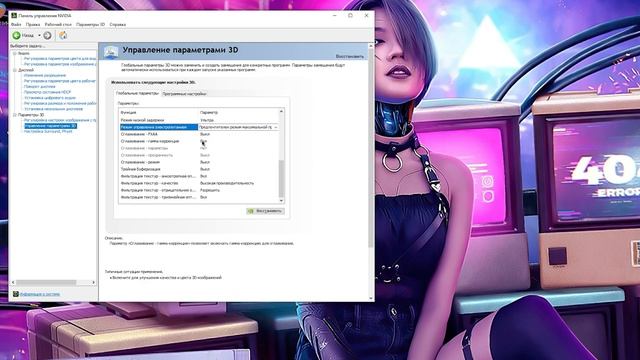This screenshot has width=640, height=360.
Task: Select Просмотр состояния HDCP tree item
Action: 47,92
